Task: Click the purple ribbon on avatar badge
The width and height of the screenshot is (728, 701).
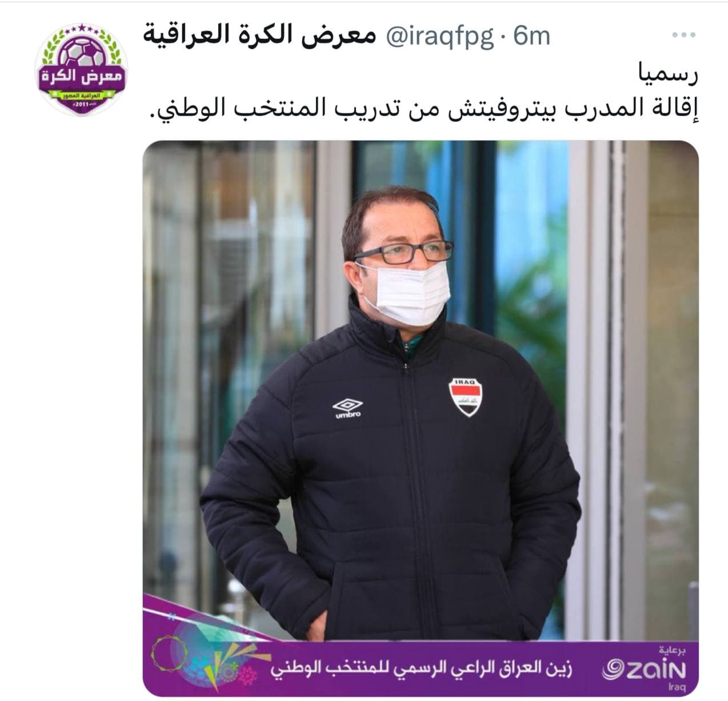Action: [x=82, y=77]
